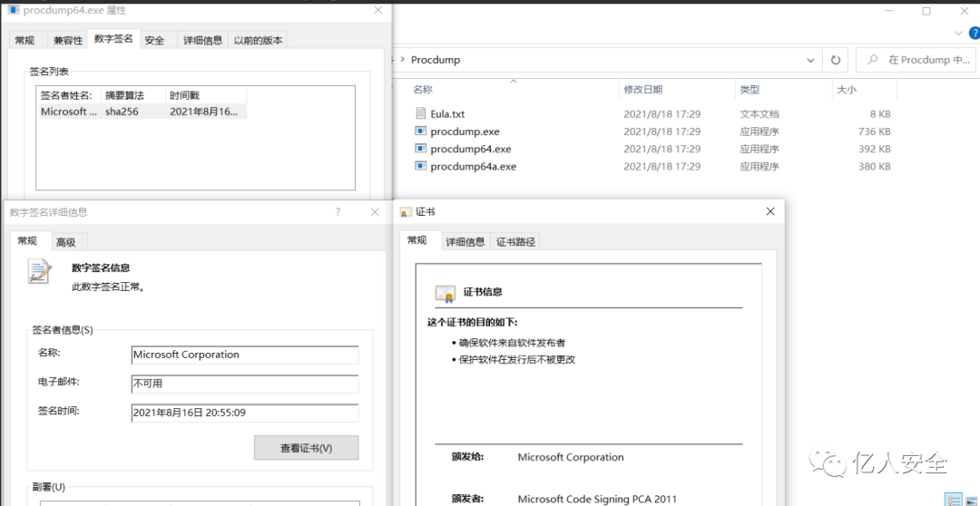Screen dimensions: 980x506
Task: Refresh the Procdump folder view
Action: pyautogui.click(x=836, y=60)
